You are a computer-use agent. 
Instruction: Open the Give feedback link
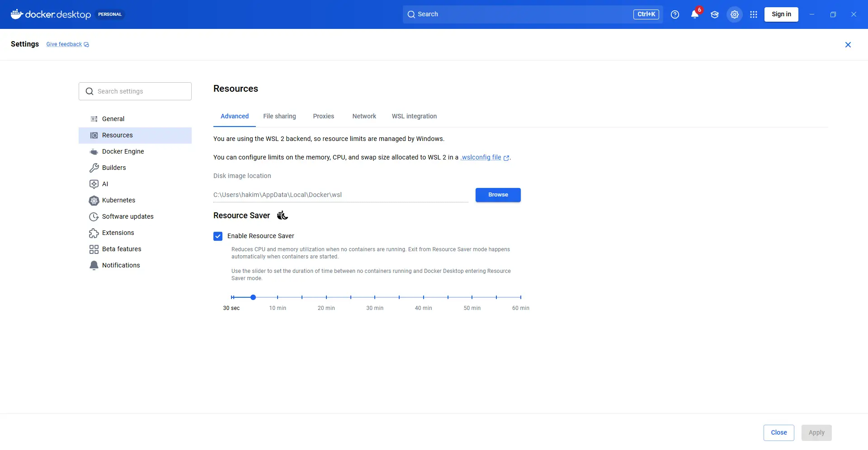point(64,44)
